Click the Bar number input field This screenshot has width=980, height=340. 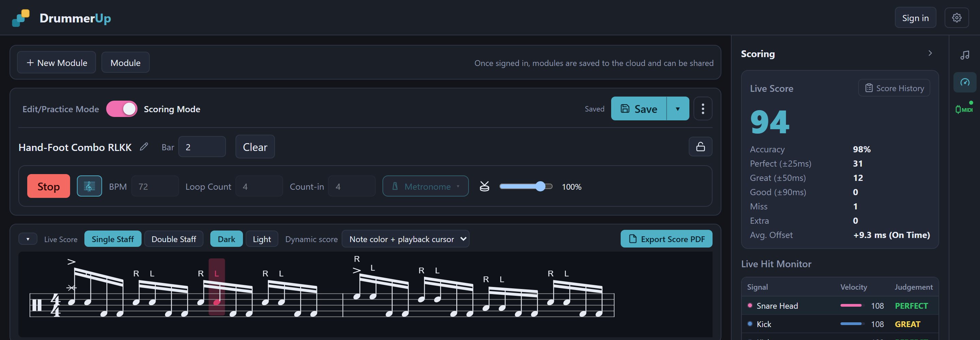pos(202,147)
